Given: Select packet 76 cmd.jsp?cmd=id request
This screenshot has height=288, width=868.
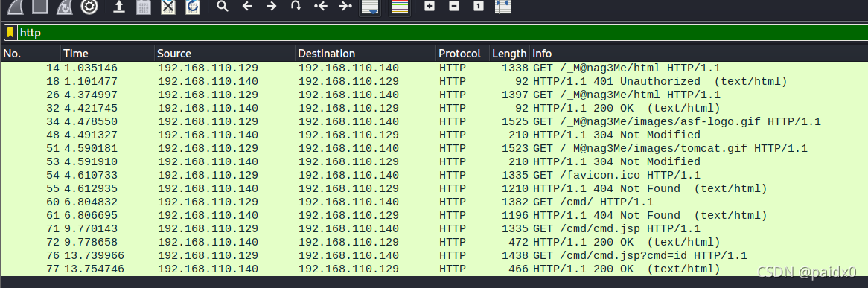Looking at the screenshot, I should click(434, 255).
